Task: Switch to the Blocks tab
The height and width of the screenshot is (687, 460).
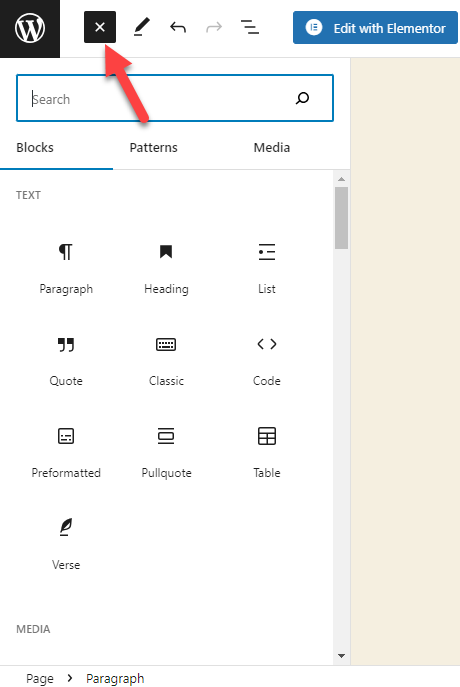Action: coord(35,148)
